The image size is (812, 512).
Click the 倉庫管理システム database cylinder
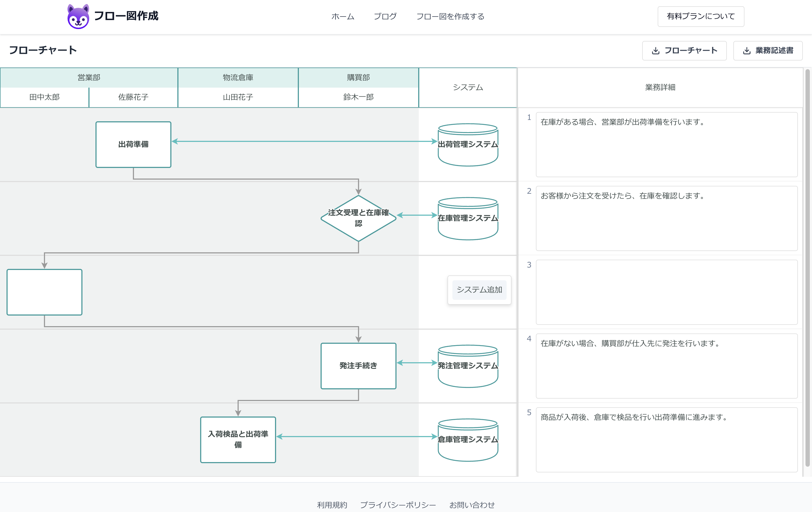pos(468,440)
